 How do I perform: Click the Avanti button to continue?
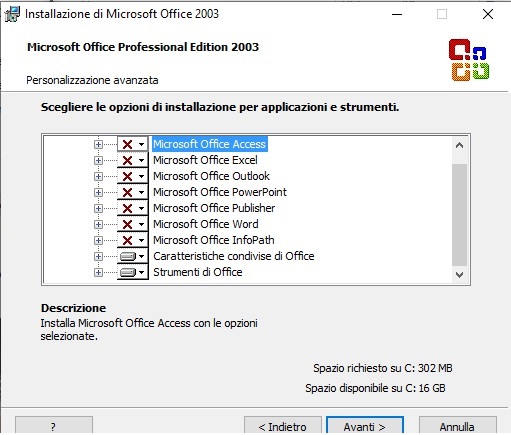[365, 426]
